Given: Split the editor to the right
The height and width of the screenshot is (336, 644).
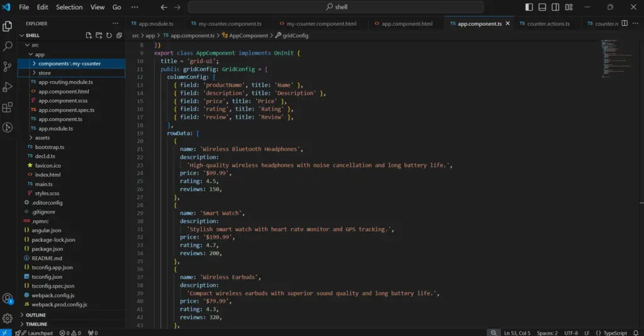Looking at the screenshot, I should (625, 23).
